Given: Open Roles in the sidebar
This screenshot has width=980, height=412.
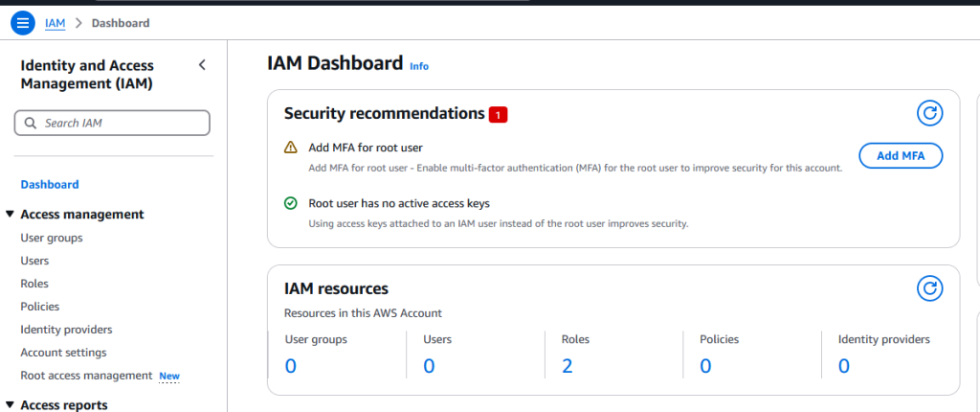Looking at the screenshot, I should point(34,284).
